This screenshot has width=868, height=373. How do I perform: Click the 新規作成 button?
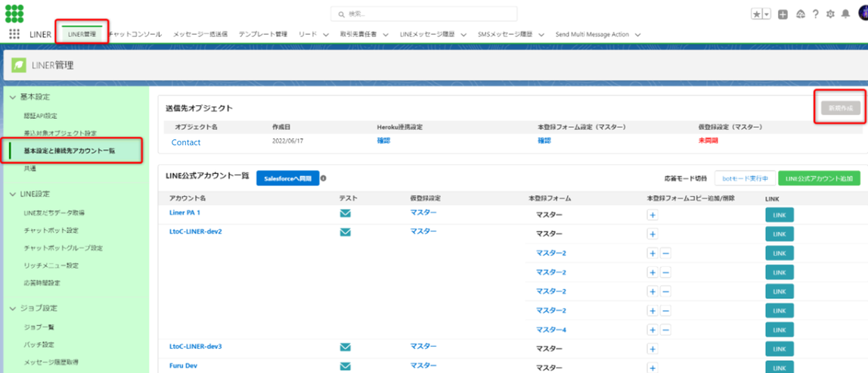point(841,107)
